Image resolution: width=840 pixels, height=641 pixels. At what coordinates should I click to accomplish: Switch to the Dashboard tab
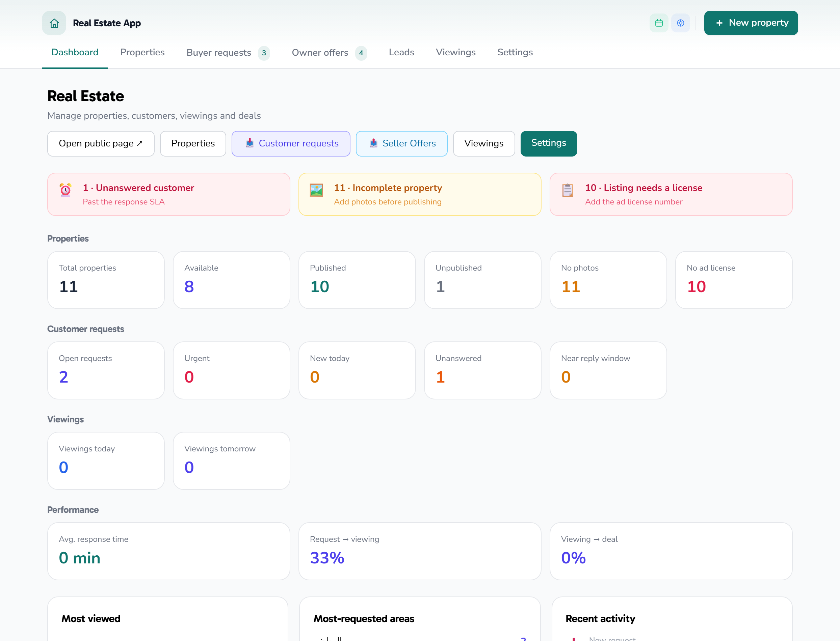(75, 52)
